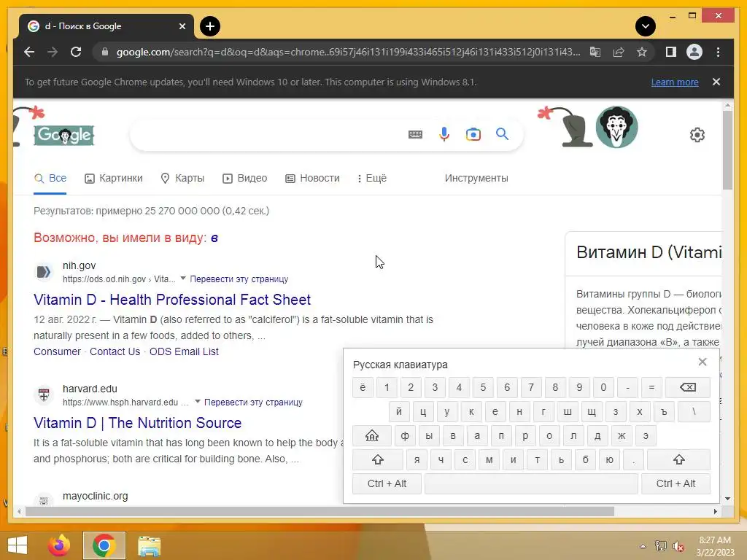Viewport: 747px width, 560px height.
Task: Click the padlock site info icon
Action: [x=105, y=52]
